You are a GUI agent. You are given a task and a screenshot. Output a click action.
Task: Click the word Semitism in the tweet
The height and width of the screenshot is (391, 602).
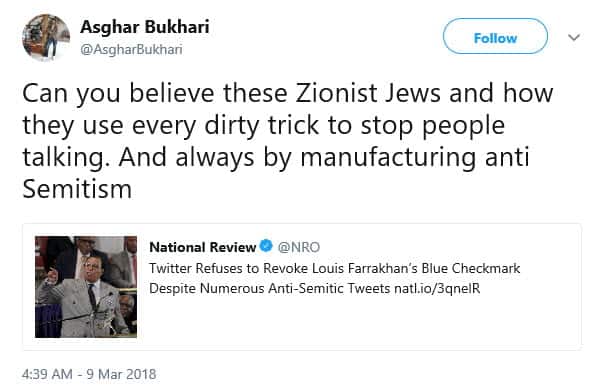pos(77,189)
